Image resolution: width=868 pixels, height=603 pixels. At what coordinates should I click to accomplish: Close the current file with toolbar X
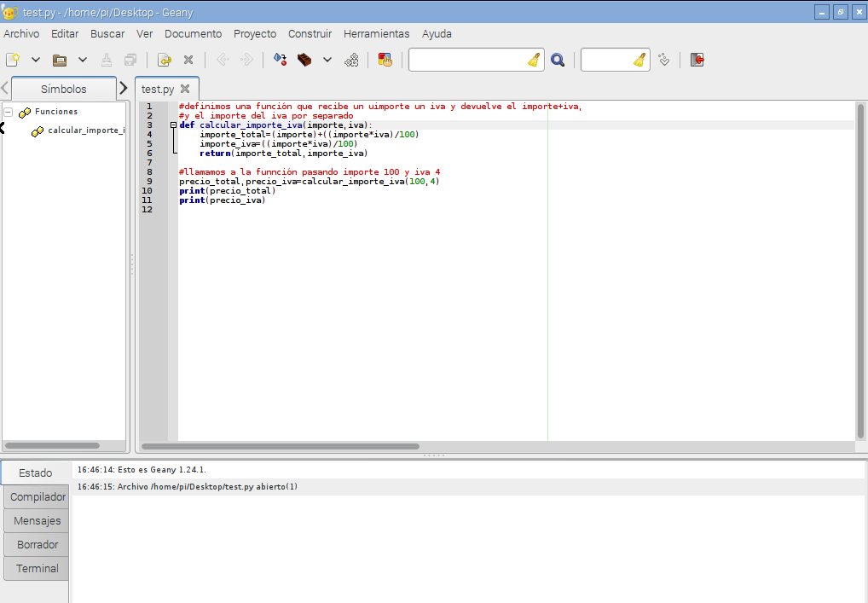(188, 60)
